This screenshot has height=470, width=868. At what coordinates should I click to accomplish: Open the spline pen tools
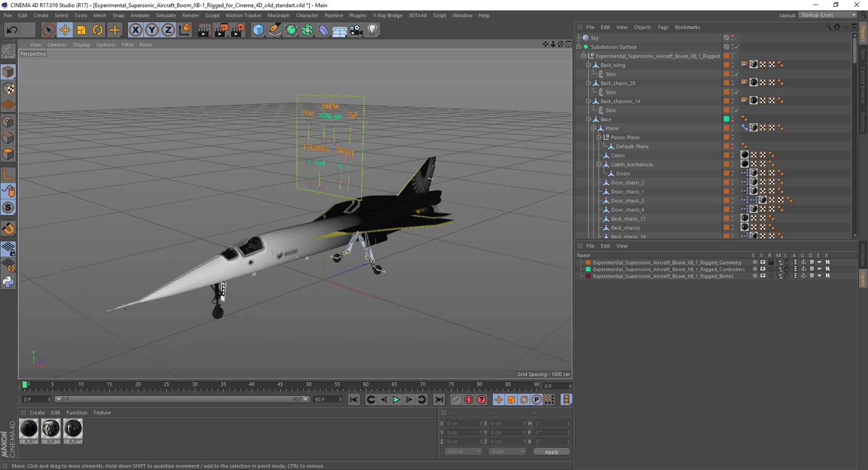[x=275, y=30]
